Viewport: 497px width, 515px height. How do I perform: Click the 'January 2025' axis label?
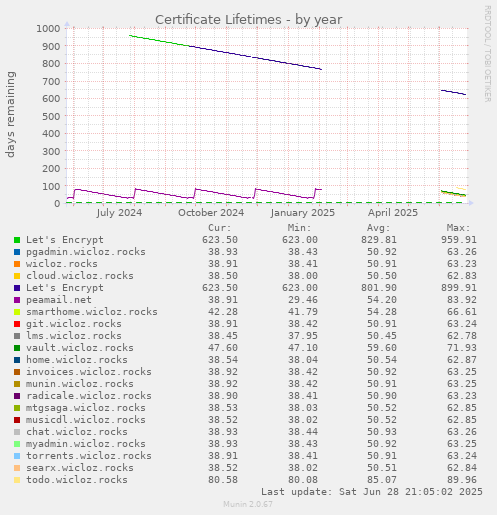[x=303, y=213]
